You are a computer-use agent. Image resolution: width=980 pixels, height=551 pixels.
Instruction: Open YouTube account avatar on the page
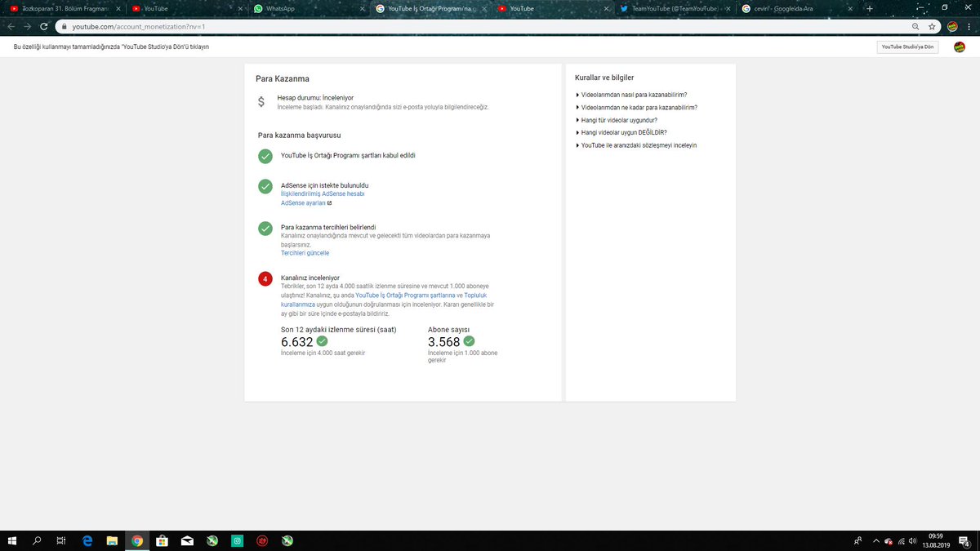pos(959,47)
